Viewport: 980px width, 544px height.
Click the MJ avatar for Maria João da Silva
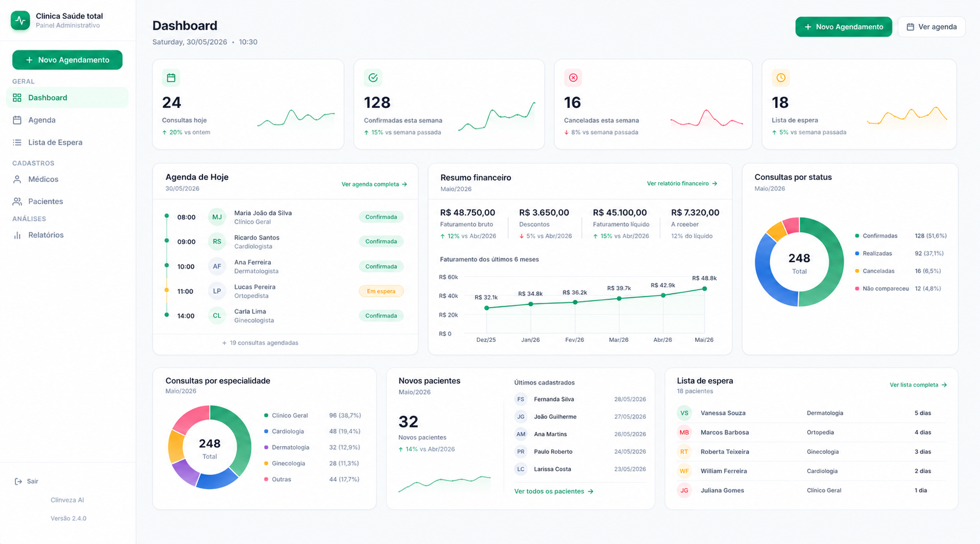coord(217,217)
